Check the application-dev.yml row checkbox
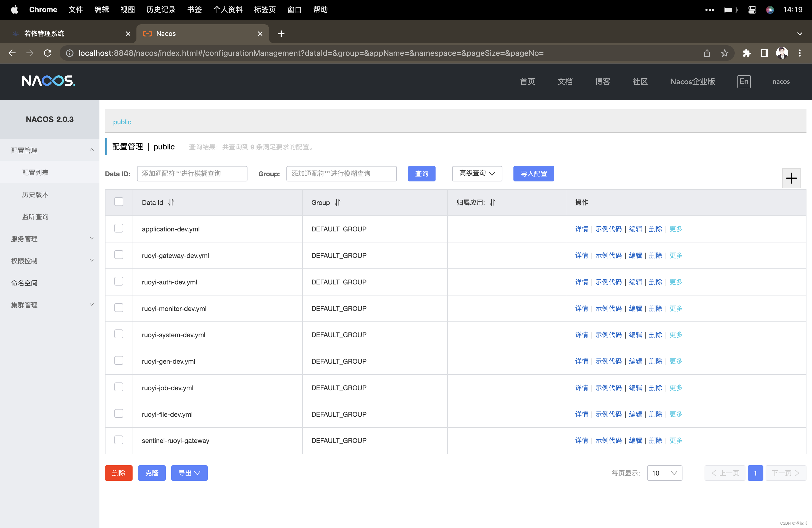This screenshot has height=528, width=812. (x=119, y=228)
